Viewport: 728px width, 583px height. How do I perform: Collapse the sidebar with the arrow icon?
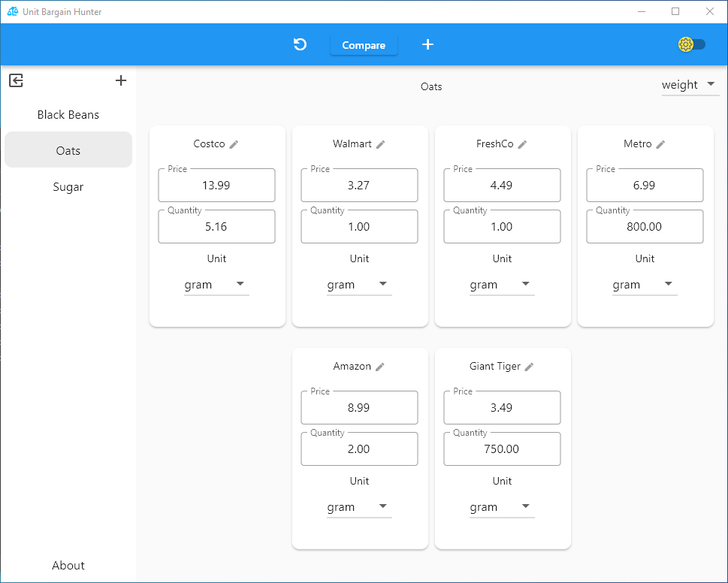click(16, 80)
